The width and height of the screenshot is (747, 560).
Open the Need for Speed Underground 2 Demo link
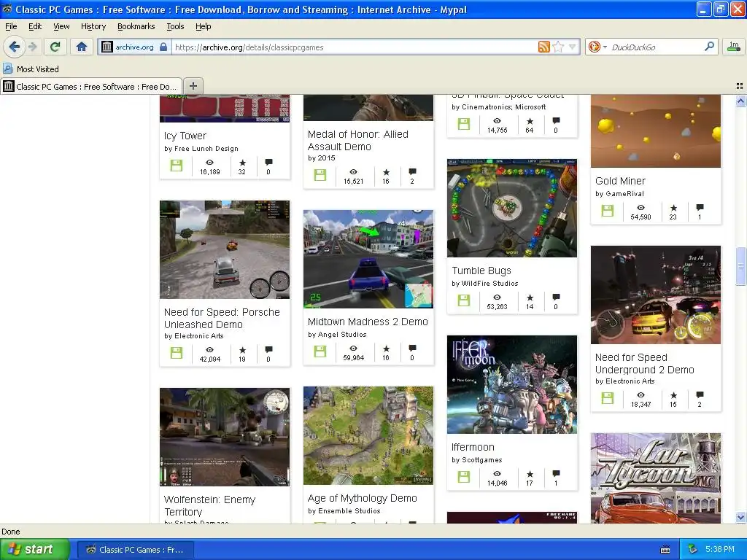click(x=645, y=363)
